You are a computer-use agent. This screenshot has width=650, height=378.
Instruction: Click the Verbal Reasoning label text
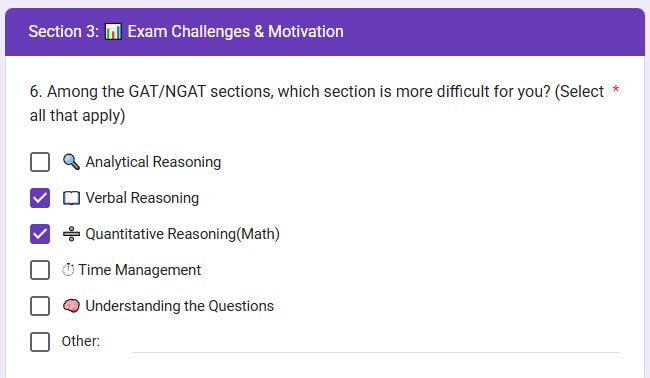[x=142, y=198]
